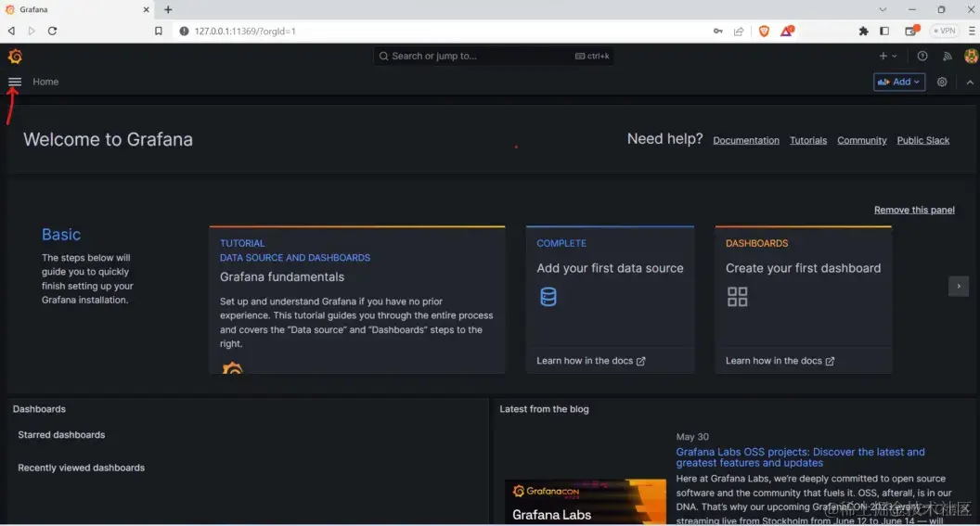The image size is (980, 526).
Task: Advance setup cards with right arrow
Action: 958,286
